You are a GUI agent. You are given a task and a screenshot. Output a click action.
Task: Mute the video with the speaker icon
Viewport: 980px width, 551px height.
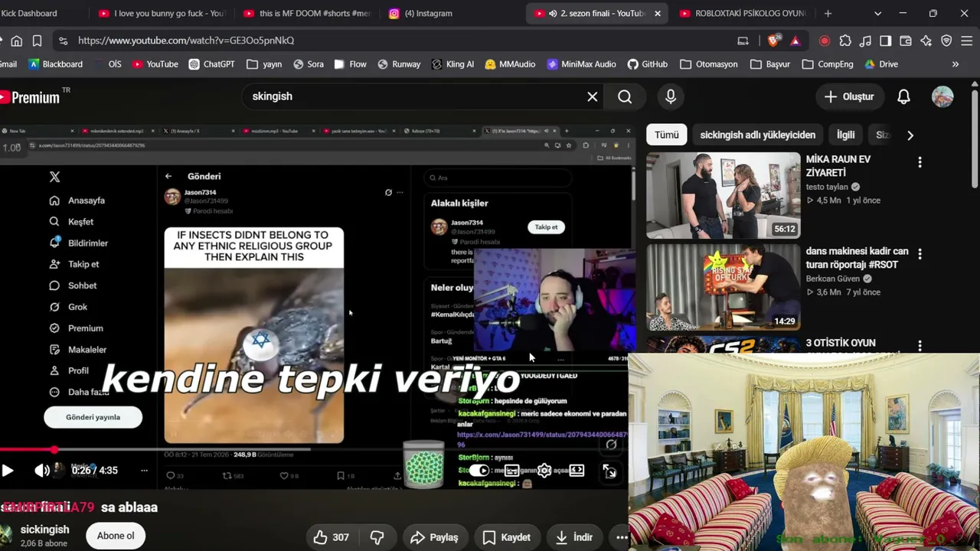click(42, 471)
